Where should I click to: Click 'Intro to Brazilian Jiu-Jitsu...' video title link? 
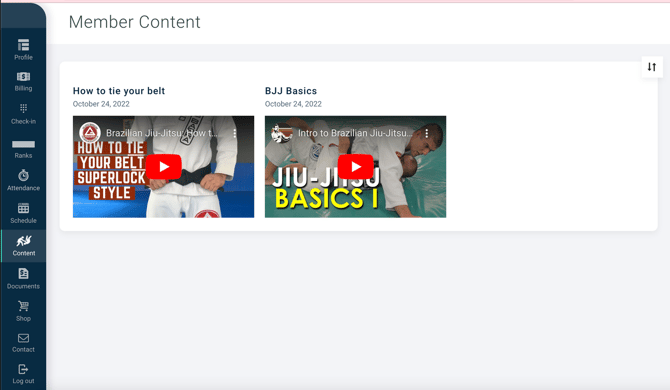tap(356, 133)
